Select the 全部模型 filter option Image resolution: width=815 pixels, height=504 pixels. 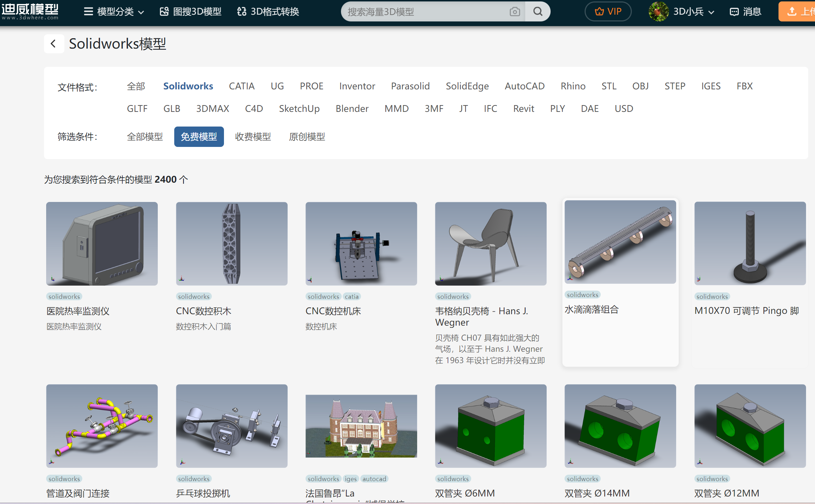145,137
